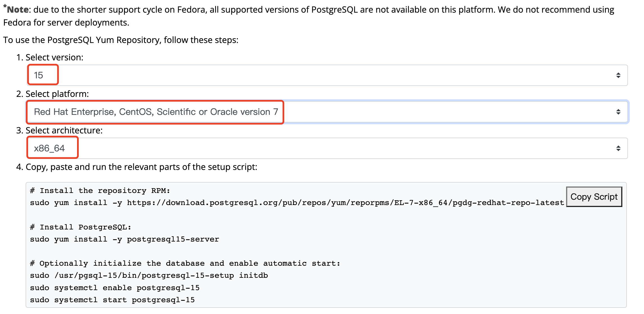Screen dimensions: 644x314
Task: Click the platform dropdown arrow icon
Action: 618,112
